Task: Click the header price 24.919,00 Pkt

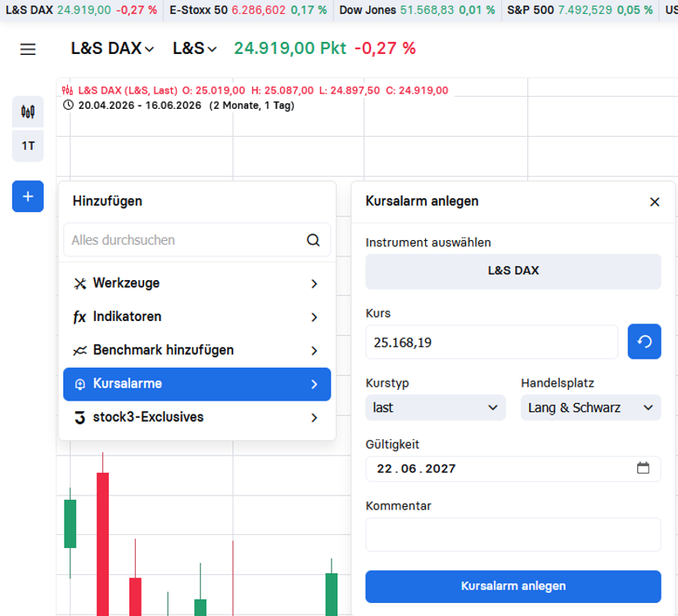Action: tap(290, 48)
